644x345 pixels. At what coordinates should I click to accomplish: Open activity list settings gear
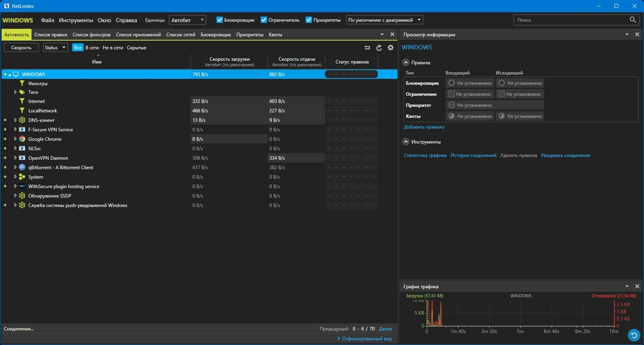click(x=391, y=48)
